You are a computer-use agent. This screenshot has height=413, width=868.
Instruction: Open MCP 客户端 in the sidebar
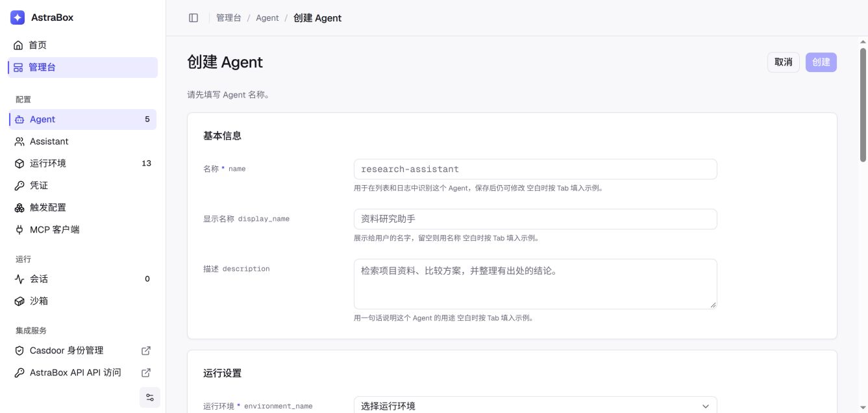83,230
